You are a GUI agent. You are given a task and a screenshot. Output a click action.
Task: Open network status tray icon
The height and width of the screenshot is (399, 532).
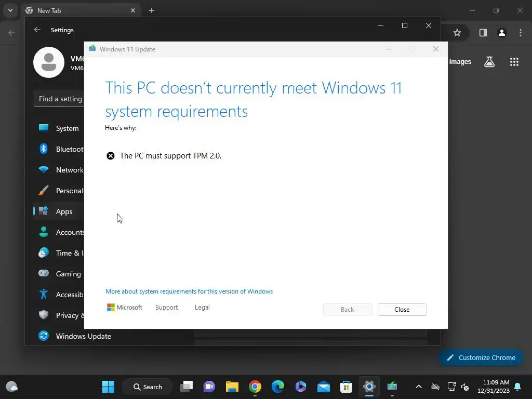coord(451,387)
